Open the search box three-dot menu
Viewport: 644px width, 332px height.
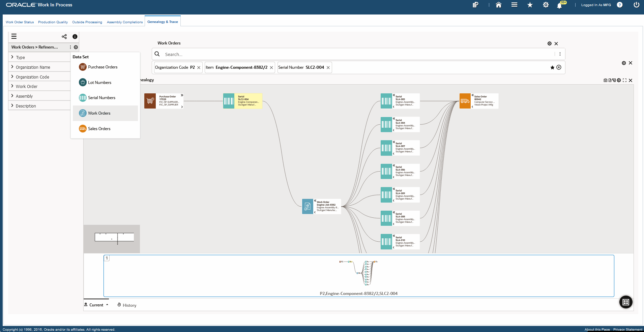[560, 54]
